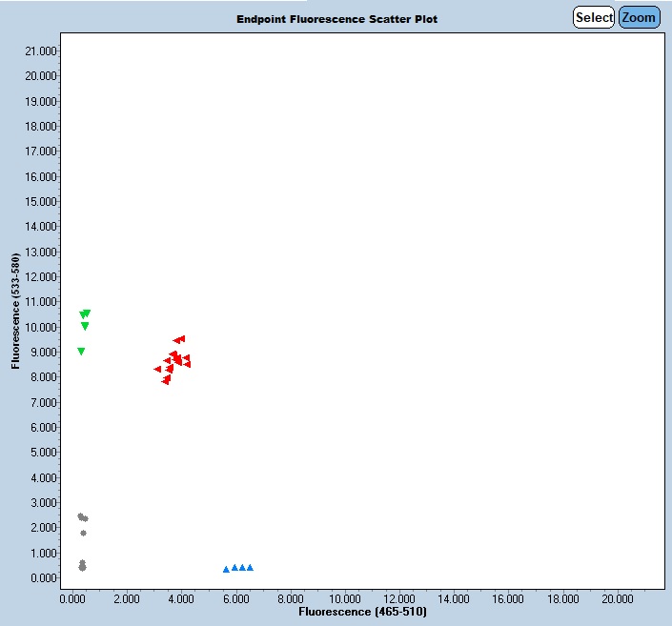Click the topmost green triangle cluster
The image size is (672, 626).
click(85, 313)
